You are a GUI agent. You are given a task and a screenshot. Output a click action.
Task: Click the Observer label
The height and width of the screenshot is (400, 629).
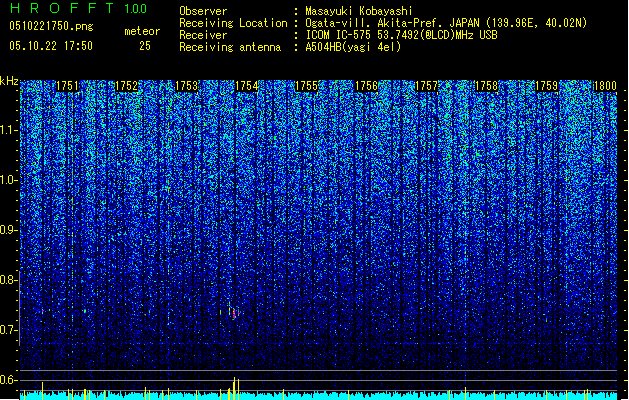point(203,11)
